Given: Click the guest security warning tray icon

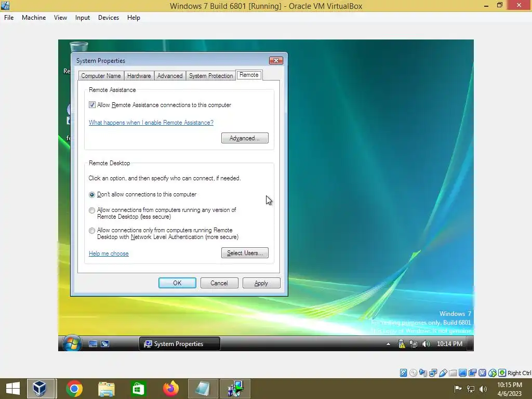Looking at the screenshot, I should tap(402, 344).
